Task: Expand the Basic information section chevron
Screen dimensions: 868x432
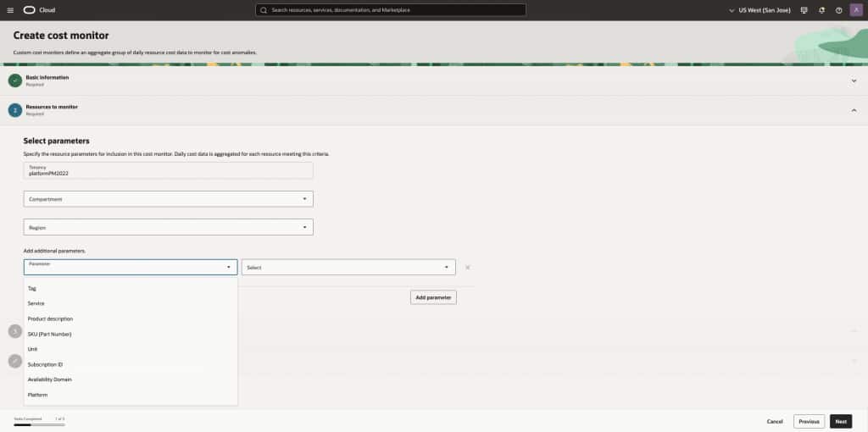Action: pos(854,80)
